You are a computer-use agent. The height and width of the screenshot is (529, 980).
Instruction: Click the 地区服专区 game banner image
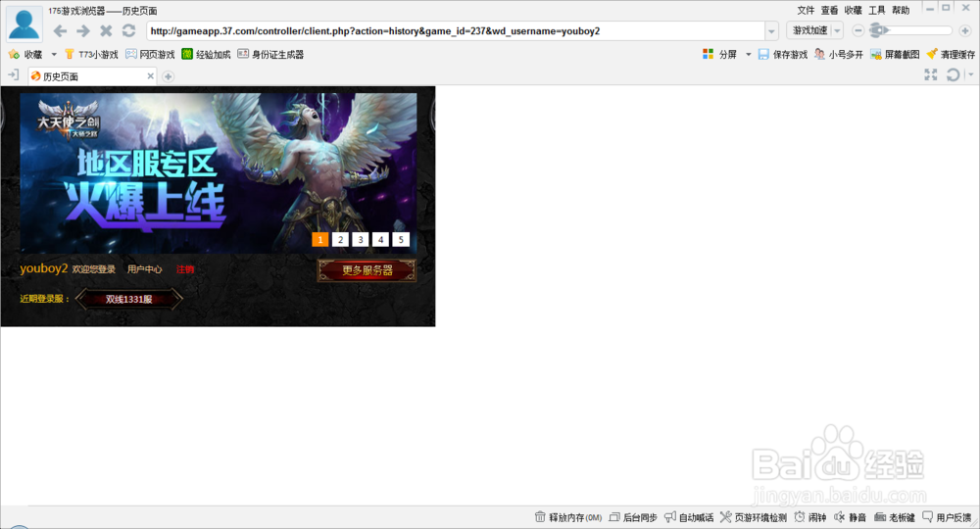219,173
